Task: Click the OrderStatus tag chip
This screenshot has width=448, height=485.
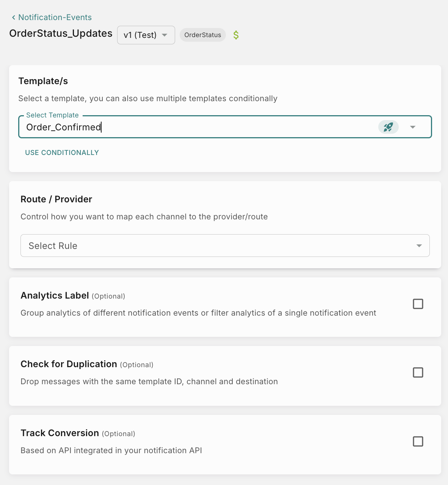Action: [x=202, y=35]
